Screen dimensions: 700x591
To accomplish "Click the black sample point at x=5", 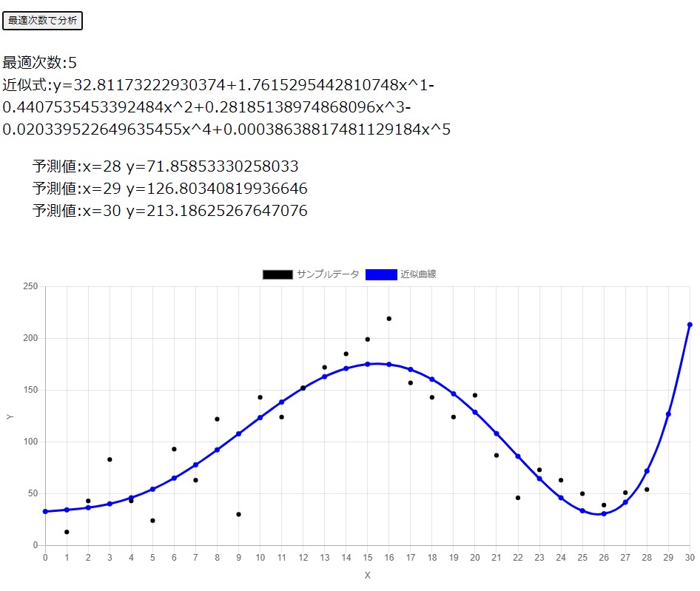I will click(152, 521).
